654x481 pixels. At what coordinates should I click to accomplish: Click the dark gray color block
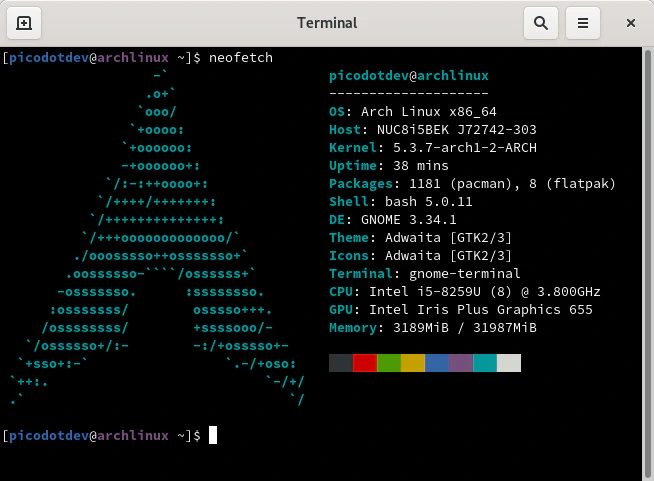pos(341,363)
